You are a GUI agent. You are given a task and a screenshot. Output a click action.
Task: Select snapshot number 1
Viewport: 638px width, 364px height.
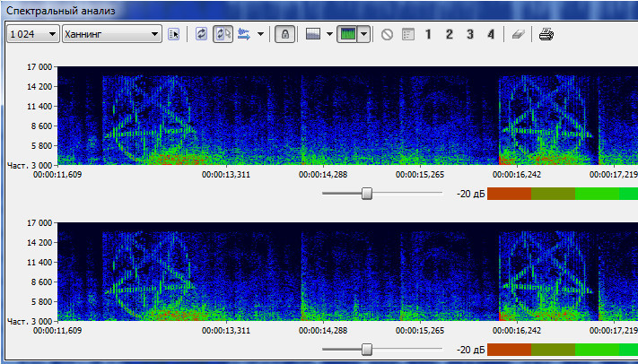pyautogui.click(x=428, y=34)
